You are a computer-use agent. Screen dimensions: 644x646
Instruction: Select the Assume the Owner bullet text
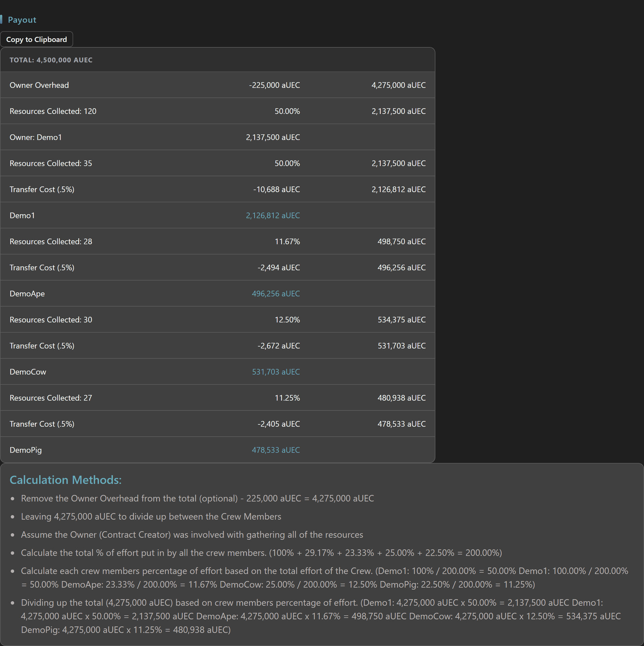(192, 535)
